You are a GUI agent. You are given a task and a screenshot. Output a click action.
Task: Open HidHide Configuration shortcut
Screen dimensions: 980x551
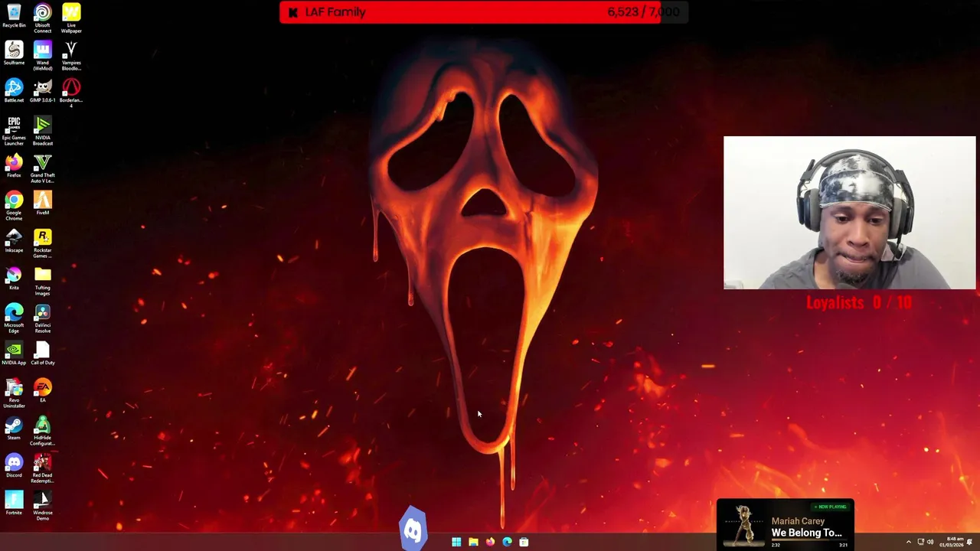(x=43, y=431)
